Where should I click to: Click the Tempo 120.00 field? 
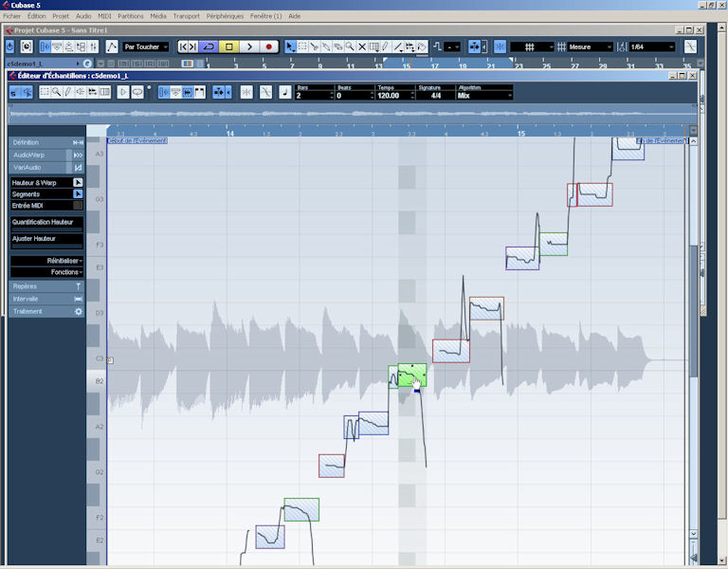[395, 96]
